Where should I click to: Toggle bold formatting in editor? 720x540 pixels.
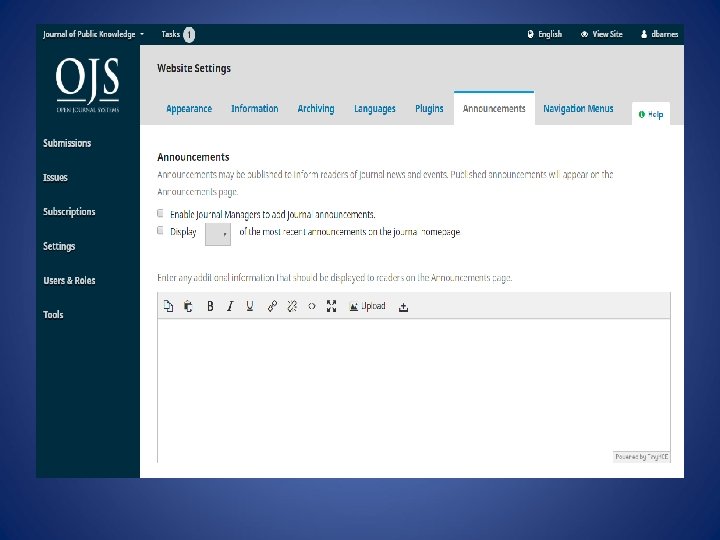click(x=210, y=306)
